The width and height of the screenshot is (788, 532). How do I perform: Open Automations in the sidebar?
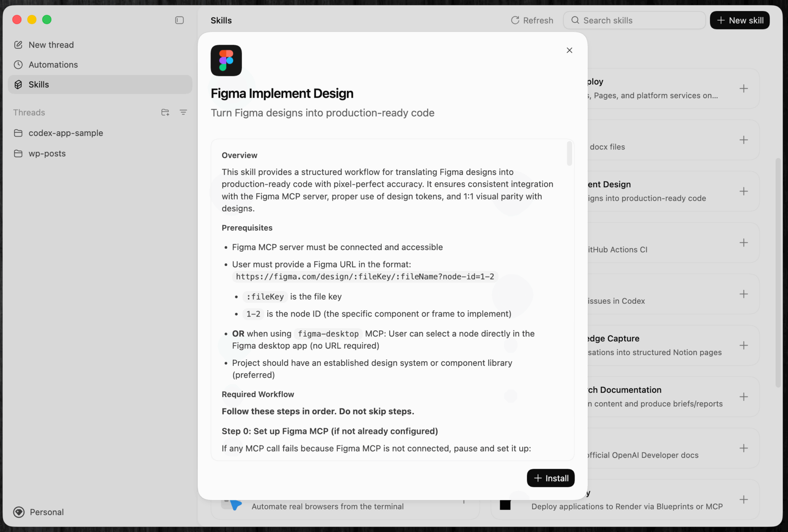53,64
